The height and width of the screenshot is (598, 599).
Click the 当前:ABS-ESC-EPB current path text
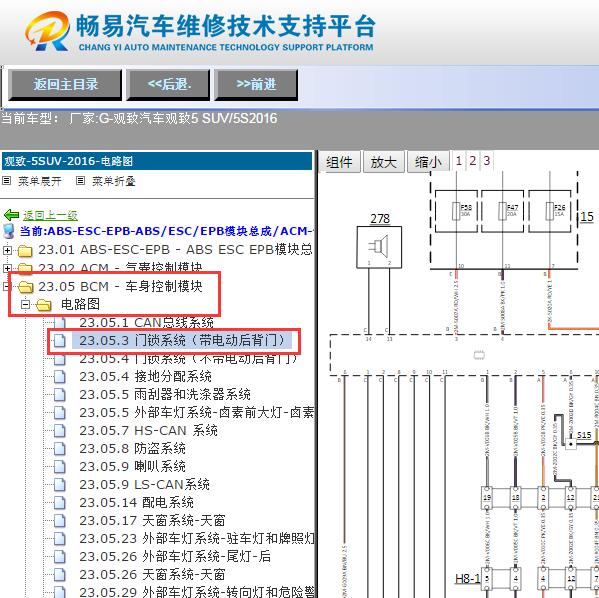point(166,231)
